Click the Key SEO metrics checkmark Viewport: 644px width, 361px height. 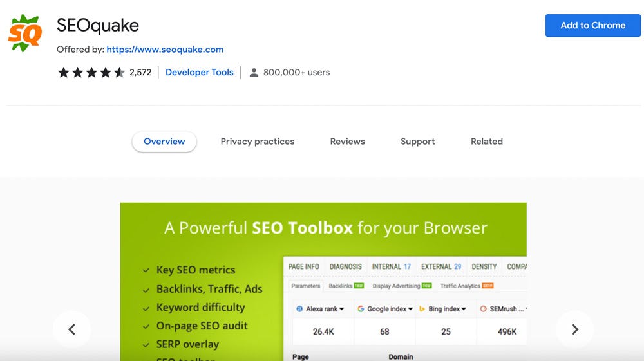tap(146, 270)
